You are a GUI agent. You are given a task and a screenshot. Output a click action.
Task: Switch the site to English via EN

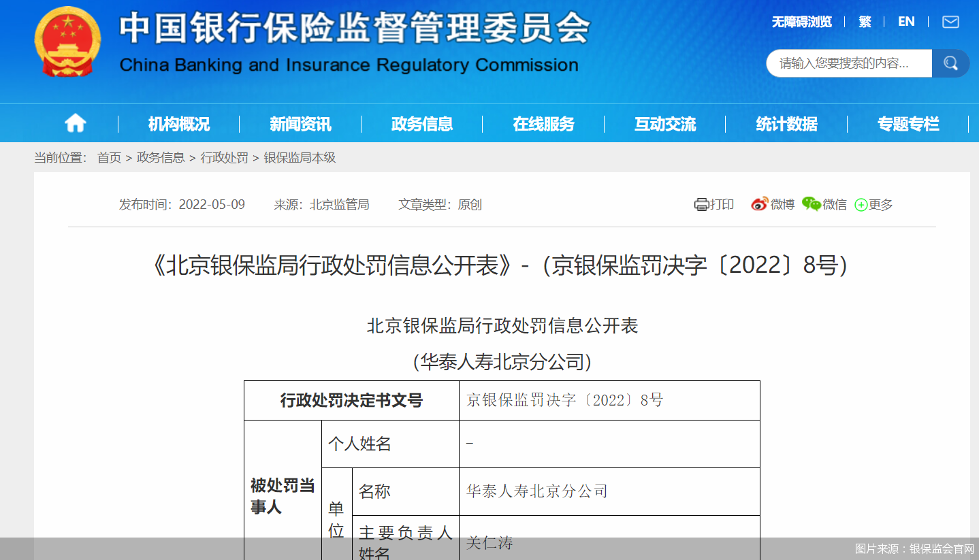click(x=906, y=22)
